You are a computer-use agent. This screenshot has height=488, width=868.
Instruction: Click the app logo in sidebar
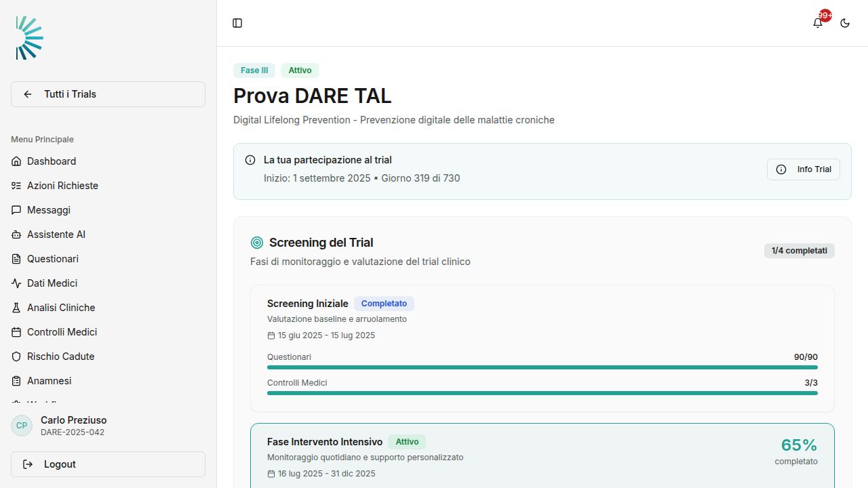30,38
